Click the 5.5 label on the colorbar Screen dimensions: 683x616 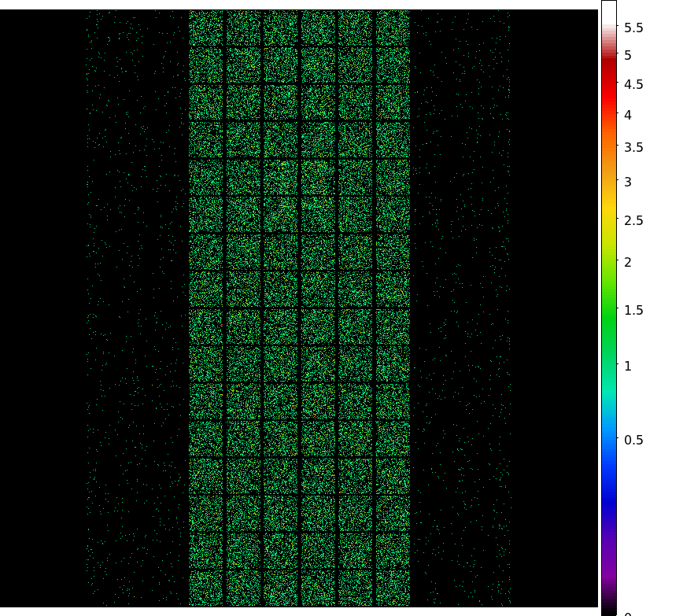pos(633,28)
